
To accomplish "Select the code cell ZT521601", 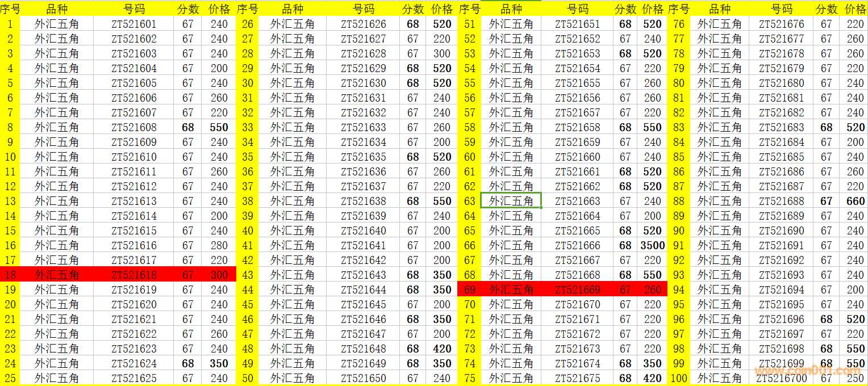I will tap(133, 24).
